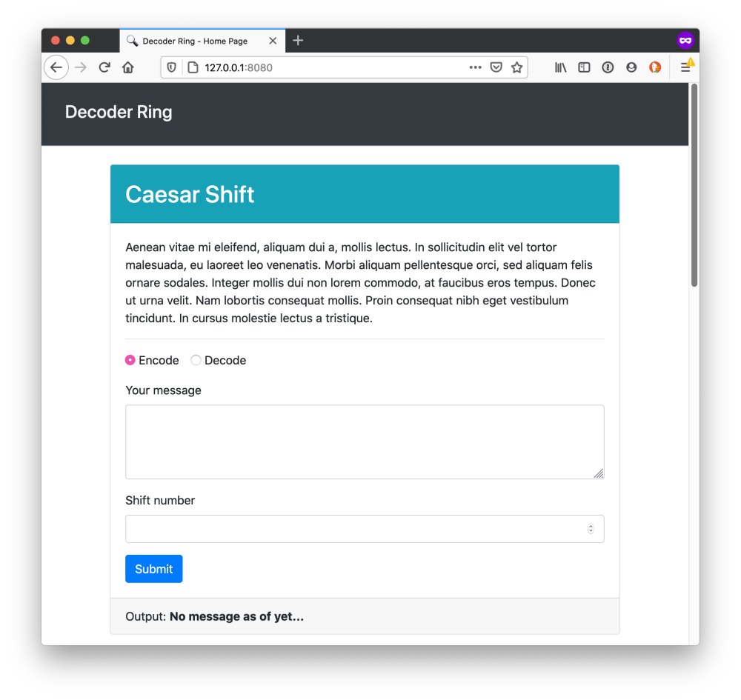Open the Library toolbar icon
The image size is (741, 700).
pyautogui.click(x=560, y=67)
